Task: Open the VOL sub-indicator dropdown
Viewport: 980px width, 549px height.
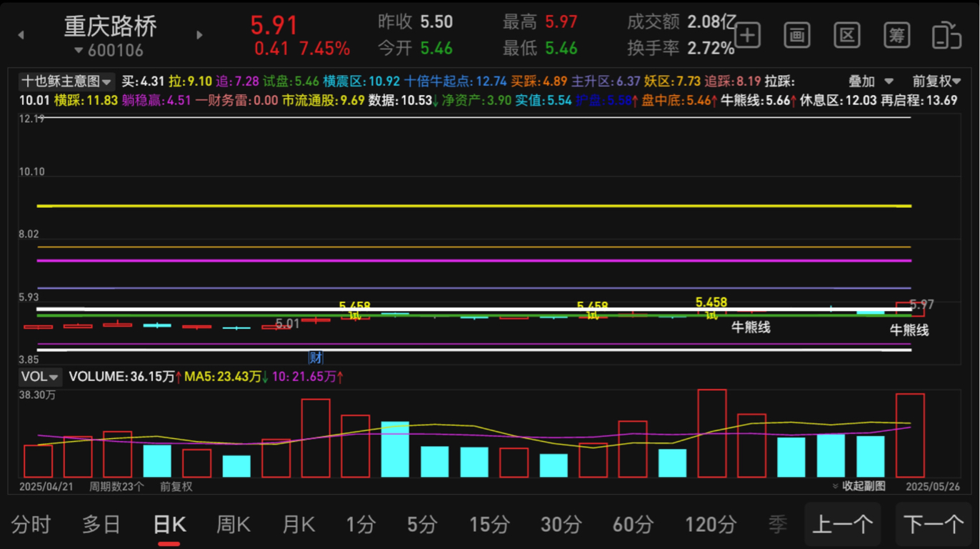Action: [x=40, y=377]
